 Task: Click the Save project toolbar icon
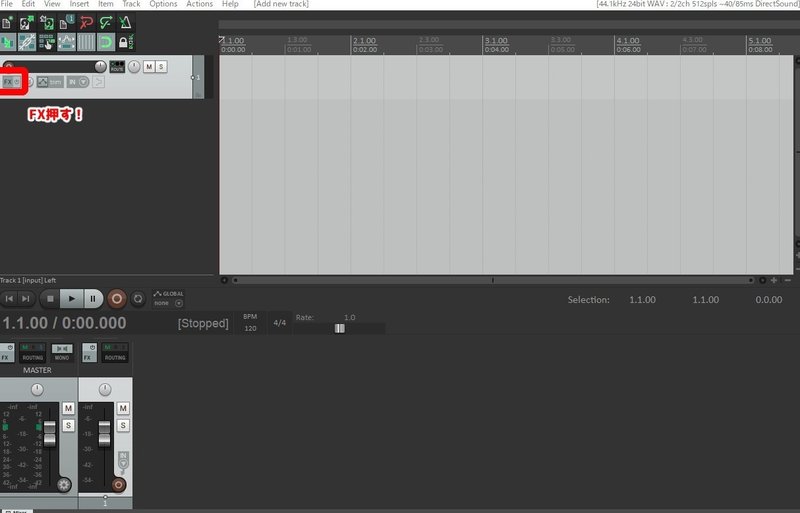point(46,22)
